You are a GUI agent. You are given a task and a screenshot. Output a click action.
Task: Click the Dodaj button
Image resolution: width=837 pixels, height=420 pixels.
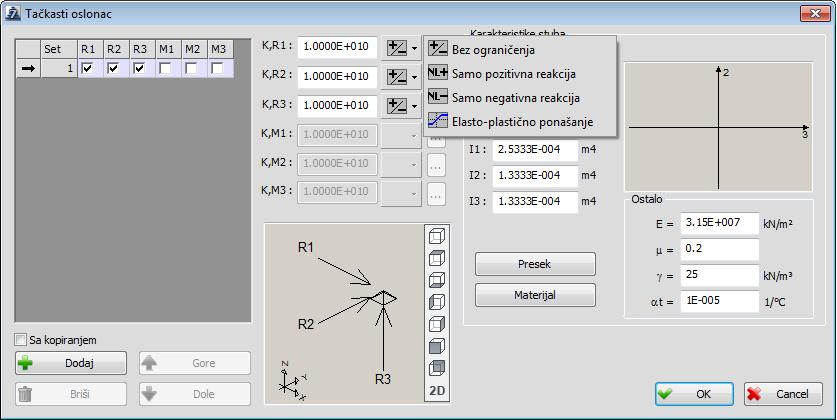[71, 363]
